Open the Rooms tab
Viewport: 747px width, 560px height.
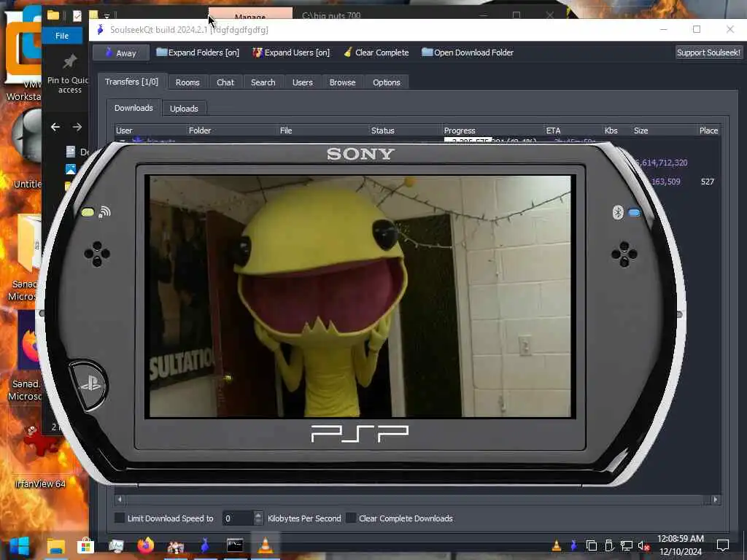187,82
